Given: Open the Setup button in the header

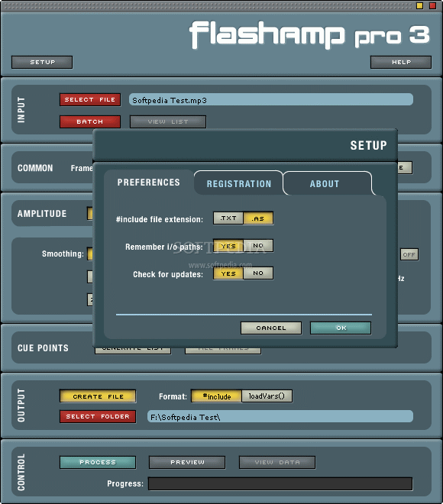Looking at the screenshot, I should click(x=42, y=62).
